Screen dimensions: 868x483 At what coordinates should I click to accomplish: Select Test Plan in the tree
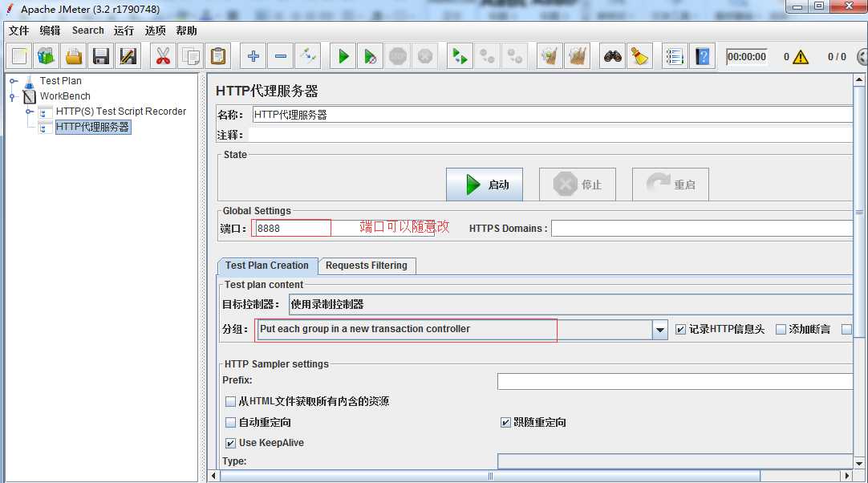click(60, 81)
